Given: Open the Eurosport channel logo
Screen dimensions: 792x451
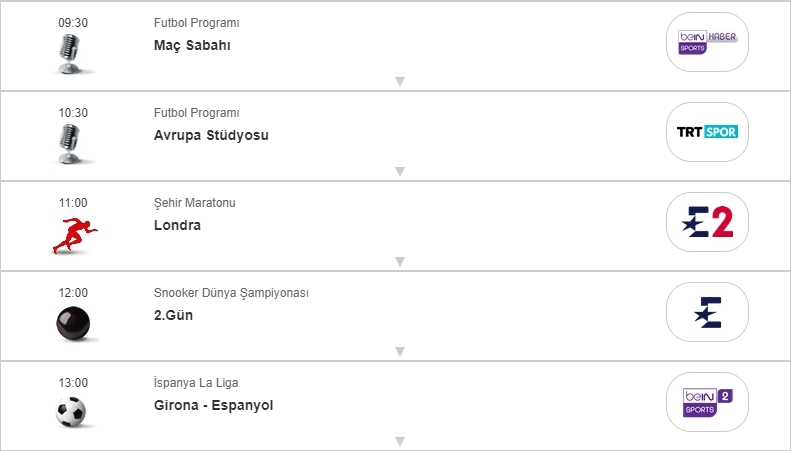Looking at the screenshot, I should click(707, 312).
